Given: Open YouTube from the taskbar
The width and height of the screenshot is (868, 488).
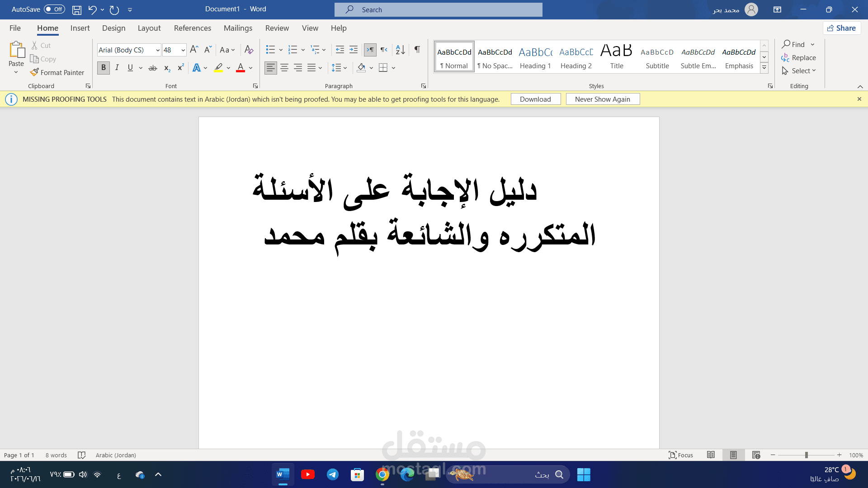Looking at the screenshot, I should (x=308, y=474).
